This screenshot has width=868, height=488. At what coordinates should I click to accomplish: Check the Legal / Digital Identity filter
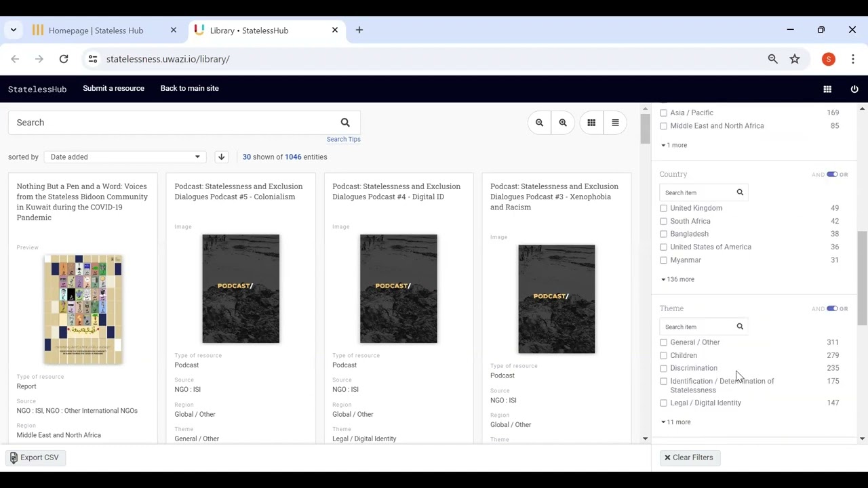(x=663, y=403)
